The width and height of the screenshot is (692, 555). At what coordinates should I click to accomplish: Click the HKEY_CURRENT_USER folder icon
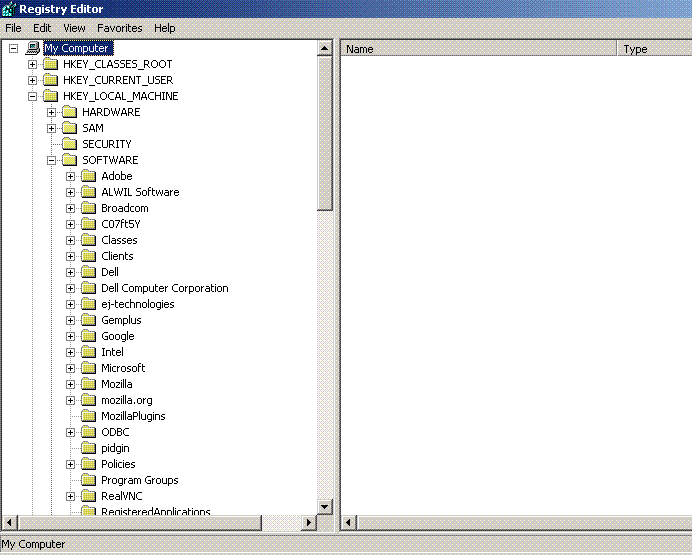pyautogui.click(x=51, y=80)
